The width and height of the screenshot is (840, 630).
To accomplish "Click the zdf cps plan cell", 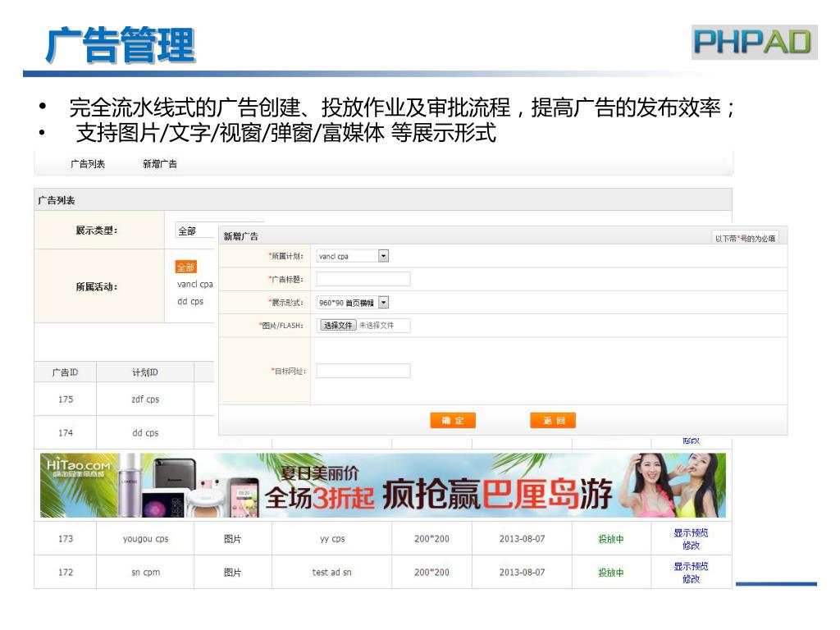I will 145,399.
